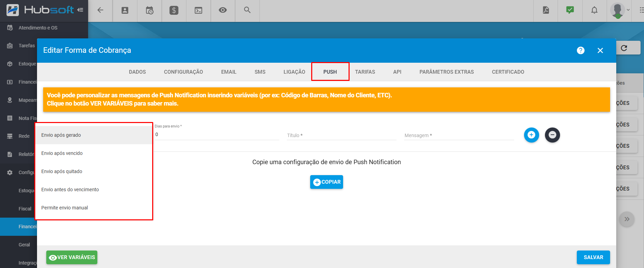This screenshot has height=268, width=644.
Task: Click the Configuração gear icon in sidebar
Action: pos(10,172)
